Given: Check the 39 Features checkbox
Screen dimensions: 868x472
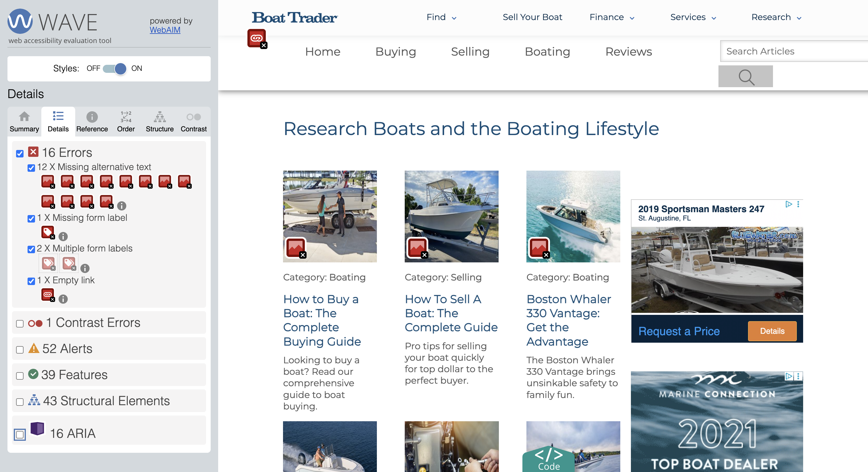Looking at the screenshot, I should (20, 376).
